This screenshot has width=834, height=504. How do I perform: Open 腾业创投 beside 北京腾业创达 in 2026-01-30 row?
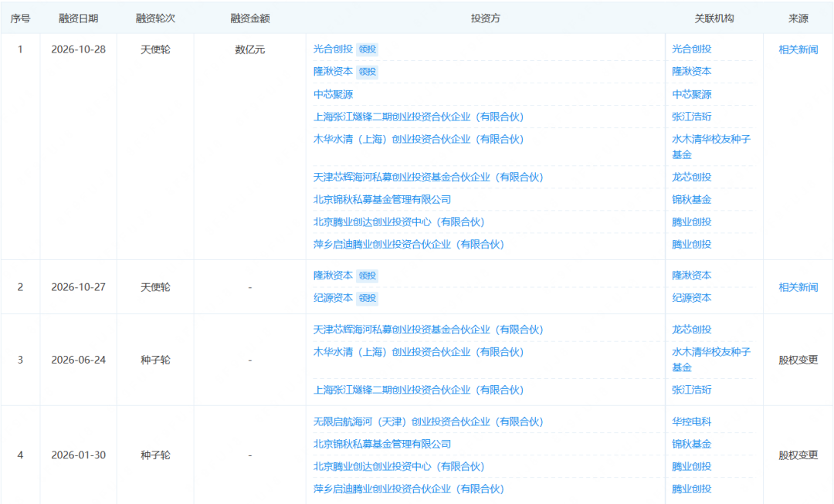(691, 466)
